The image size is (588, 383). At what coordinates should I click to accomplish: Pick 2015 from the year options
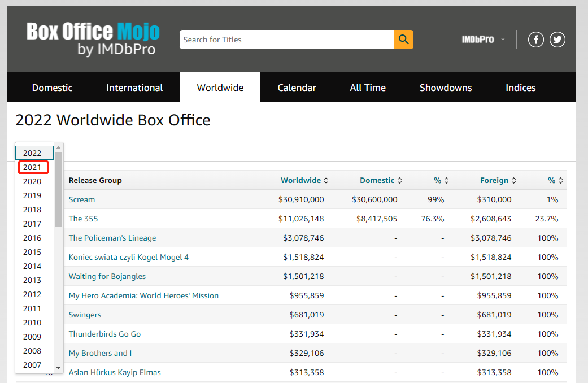click(32, 252)
